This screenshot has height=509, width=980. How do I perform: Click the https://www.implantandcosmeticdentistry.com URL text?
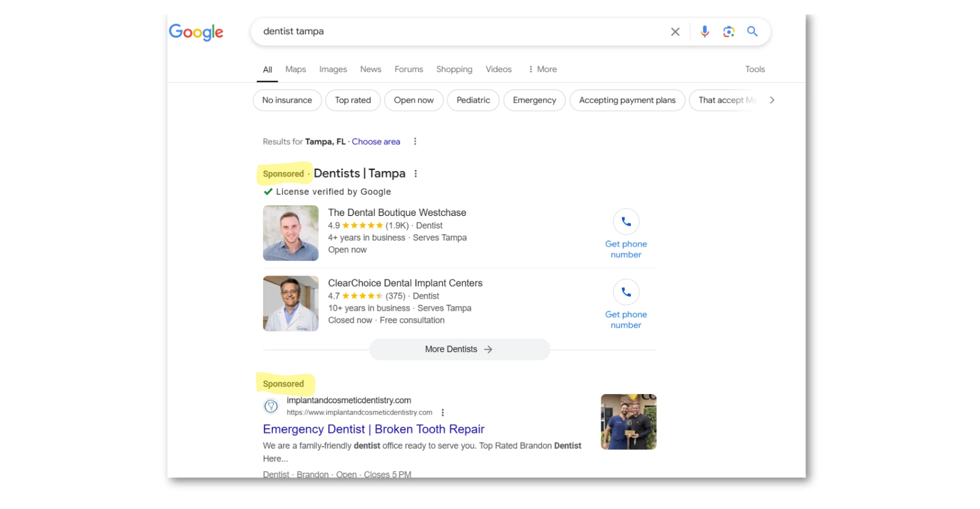point(359,413)
